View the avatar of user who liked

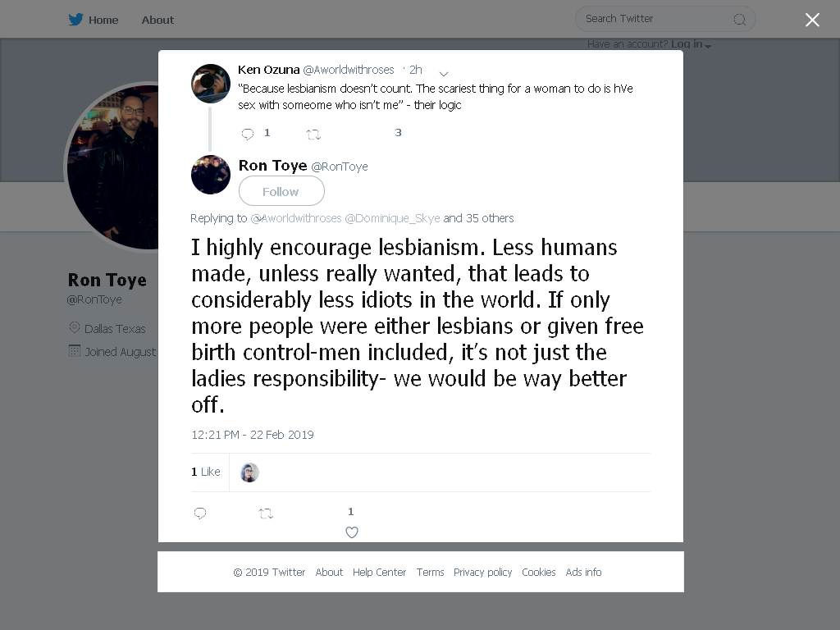click(249, 472)
